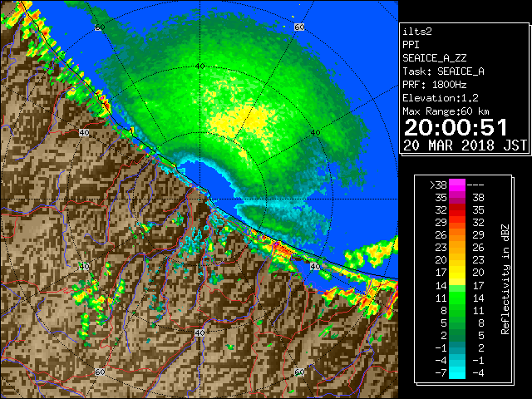Click the >38 legend label
532x399 pixels.
[x=438, y=185]
